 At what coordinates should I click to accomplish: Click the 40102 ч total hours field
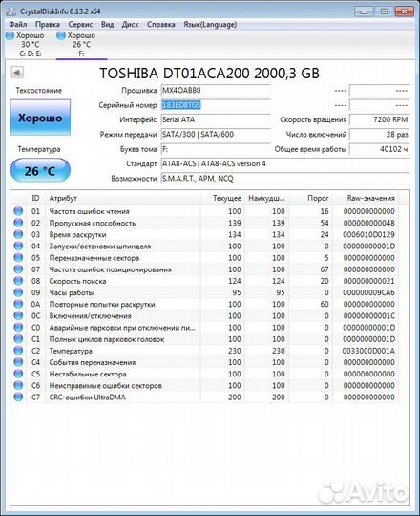pos(379,149)
